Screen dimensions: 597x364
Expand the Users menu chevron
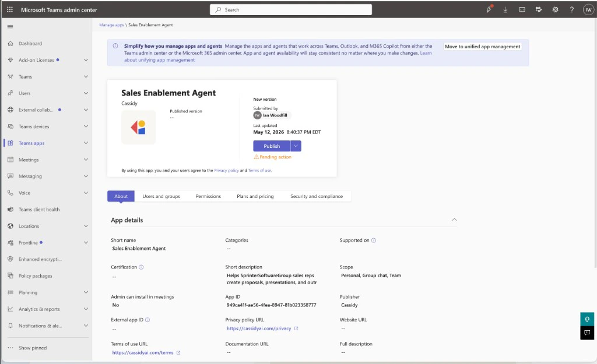(x=86, y=93)
